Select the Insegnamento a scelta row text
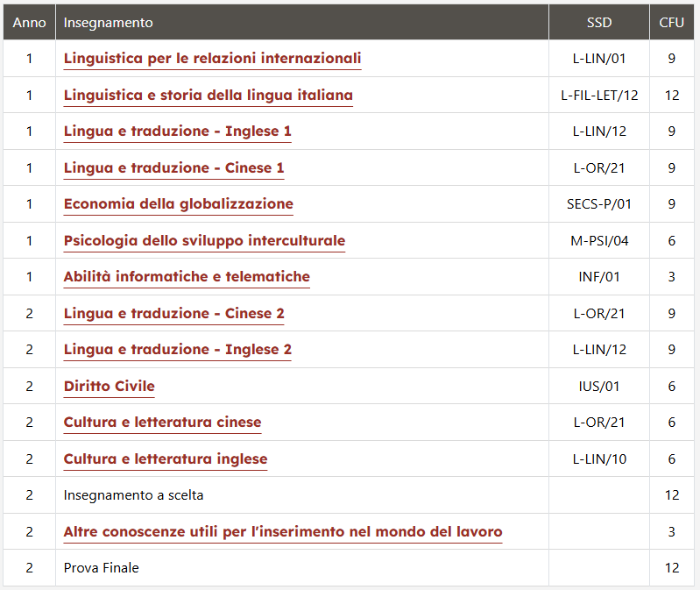This screenshot has height=590, width=700. pos(133,495)
